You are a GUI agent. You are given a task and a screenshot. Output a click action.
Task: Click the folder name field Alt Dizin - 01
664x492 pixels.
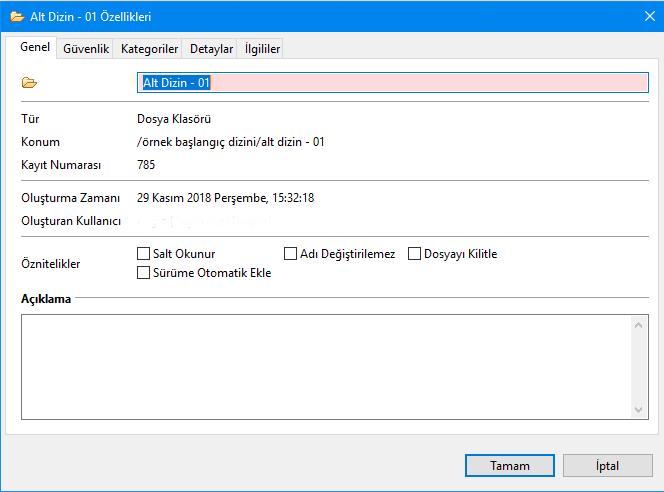392,83
